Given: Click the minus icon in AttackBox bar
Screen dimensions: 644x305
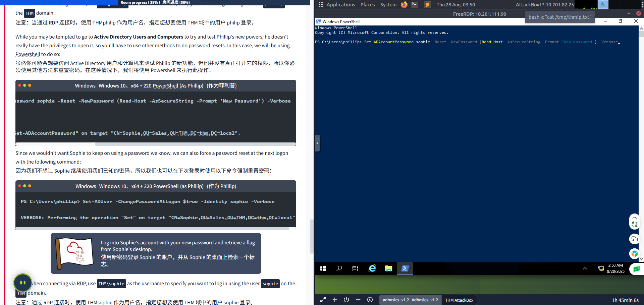Looking at the screenshot, I should 358,300.
